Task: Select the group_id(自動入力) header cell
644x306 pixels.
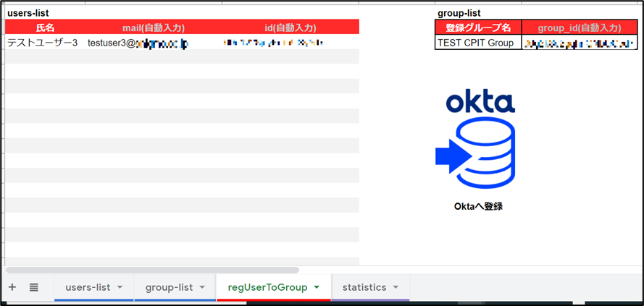Action: click(580, 27)
